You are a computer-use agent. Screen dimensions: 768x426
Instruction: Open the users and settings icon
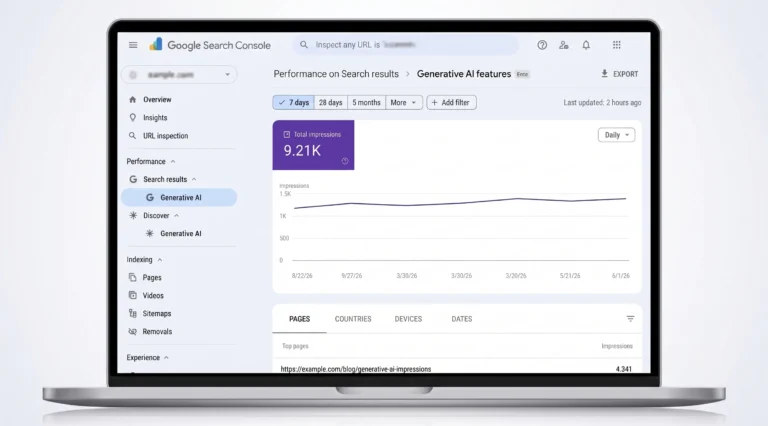(564, 45)
